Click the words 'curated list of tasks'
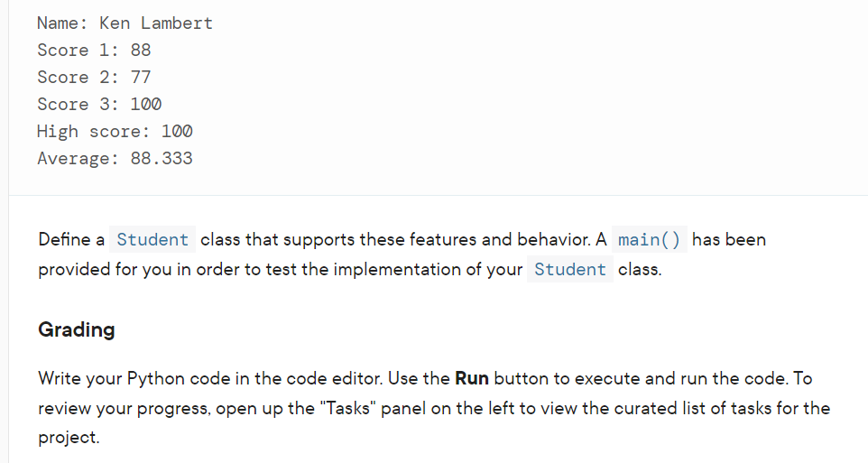 [x=690, y=408]
